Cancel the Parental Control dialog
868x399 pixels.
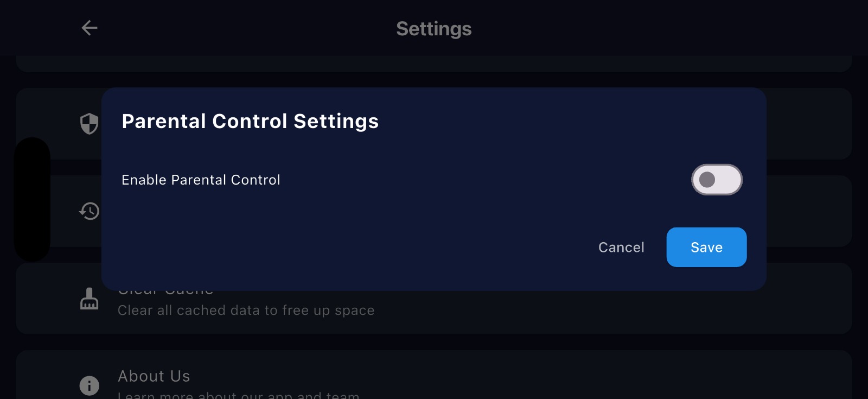621,247
